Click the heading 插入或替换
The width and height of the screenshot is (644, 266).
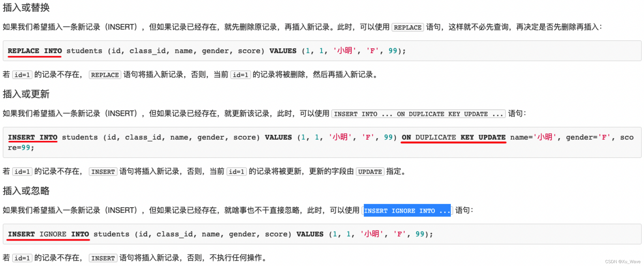coord(26,8)
